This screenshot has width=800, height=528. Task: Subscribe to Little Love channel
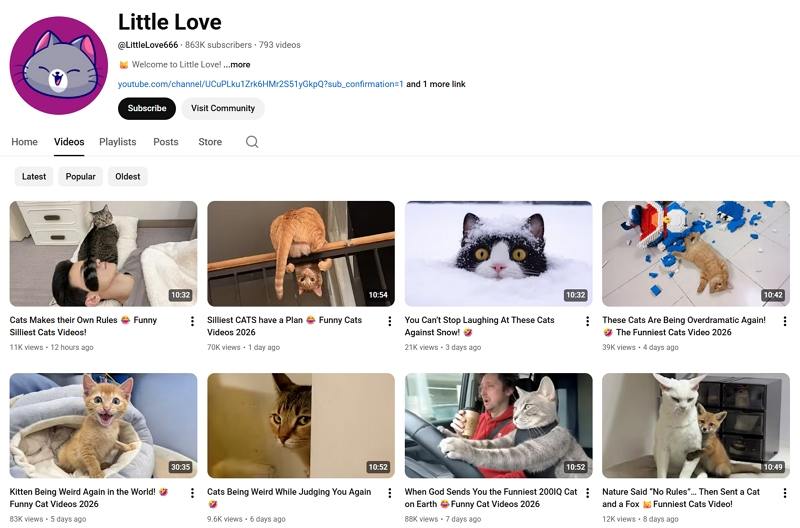coord(147,108)
